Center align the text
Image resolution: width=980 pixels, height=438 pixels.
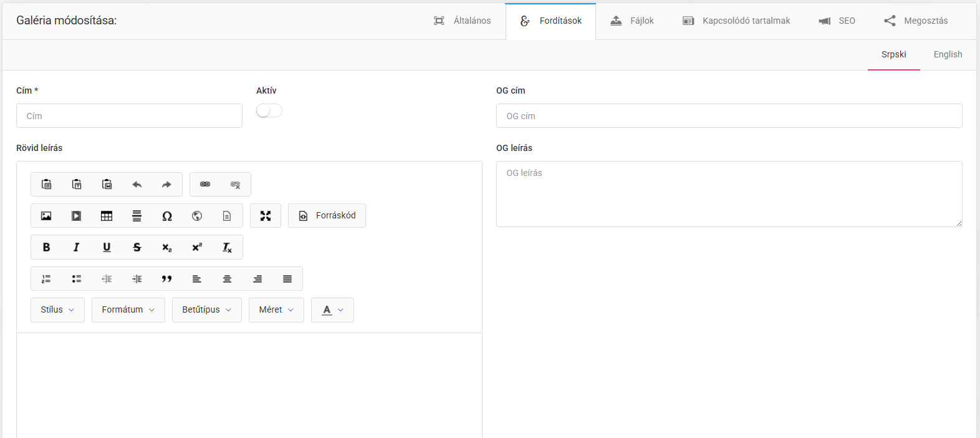227,279
